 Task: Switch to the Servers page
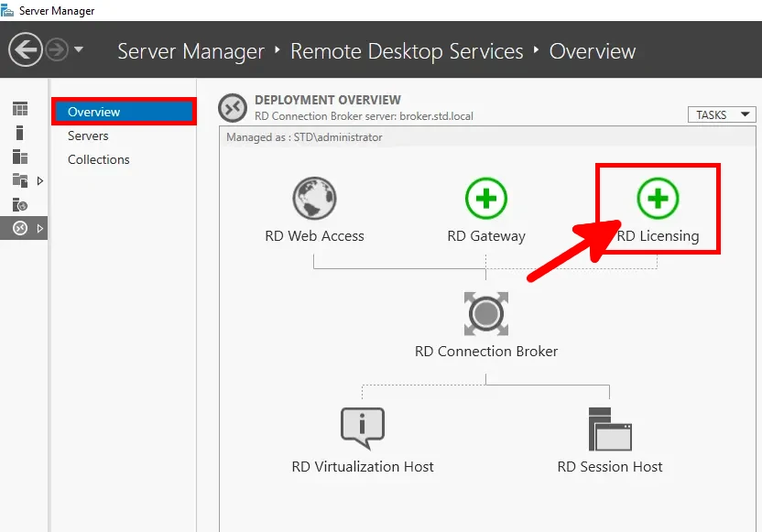(x=88, y=135)
